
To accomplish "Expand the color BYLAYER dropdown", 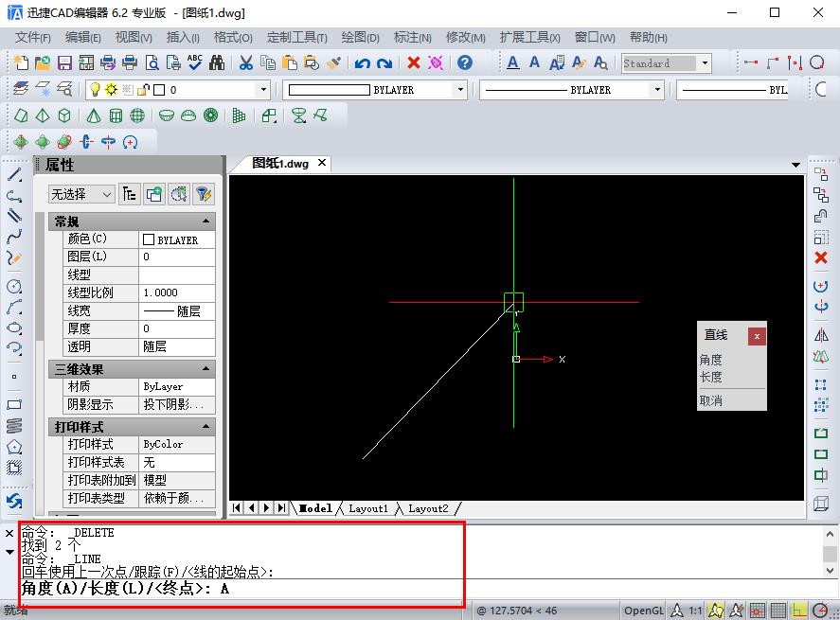I will 460,89.
